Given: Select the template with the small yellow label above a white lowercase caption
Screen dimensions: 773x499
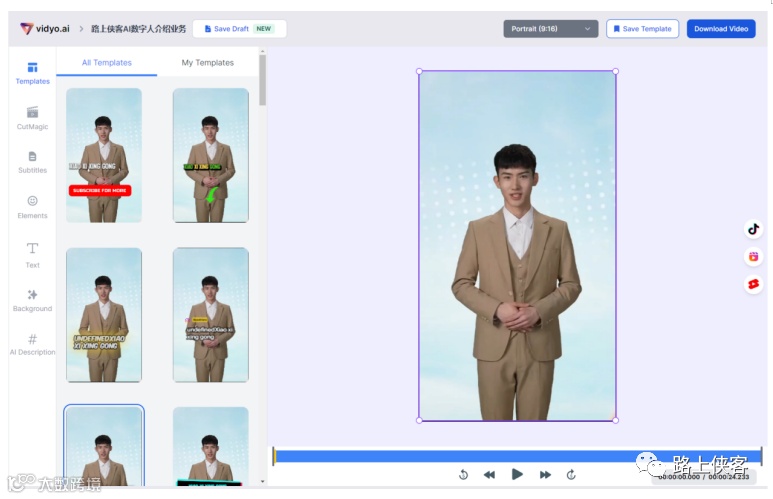Looking at the screenshot, I should click(x=211, y=315).
